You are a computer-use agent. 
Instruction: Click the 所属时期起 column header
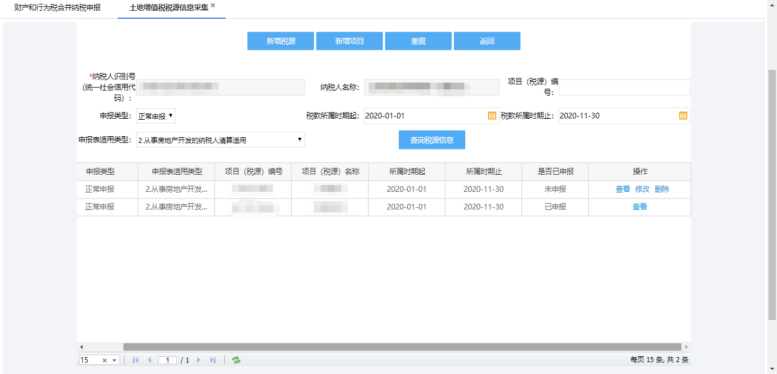point(407,171)
